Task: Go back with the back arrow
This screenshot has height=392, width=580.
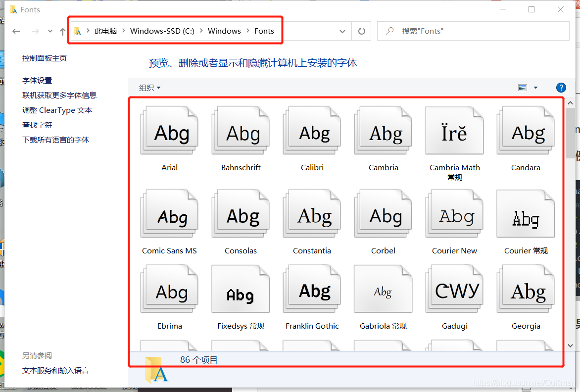Action: click(x=16, y=31)
